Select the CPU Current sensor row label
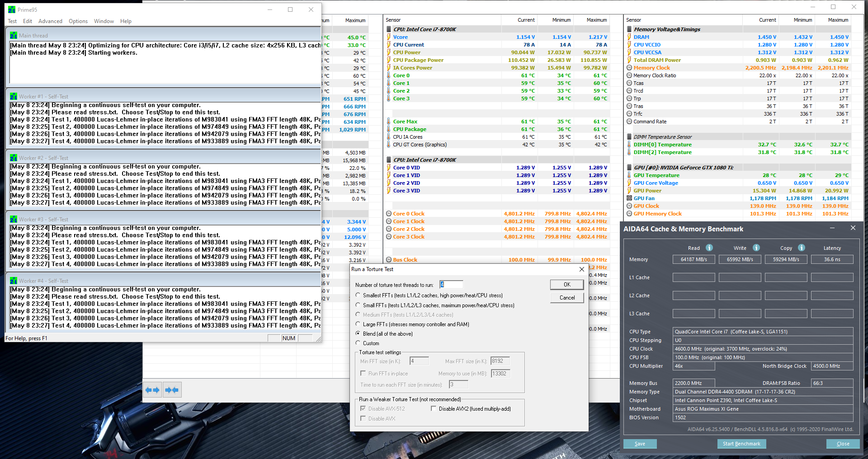 click(408, 45)
